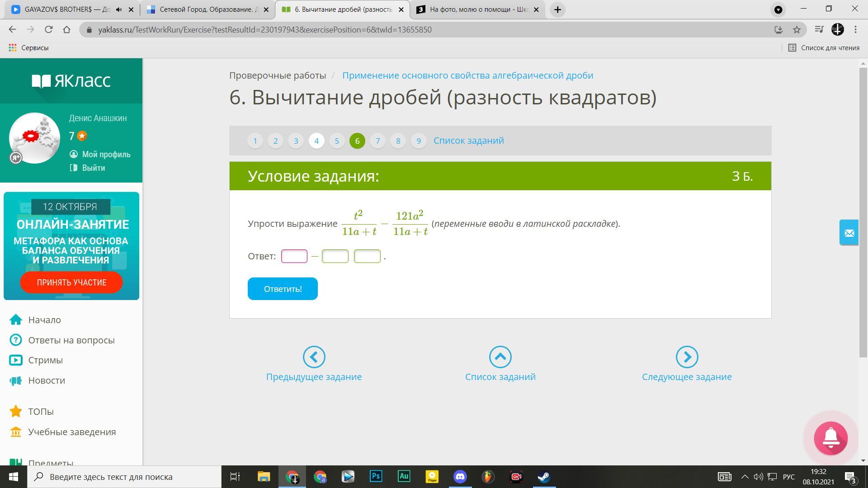
Task: Click the page vertical scrollbar
Action: pos(863,212)
